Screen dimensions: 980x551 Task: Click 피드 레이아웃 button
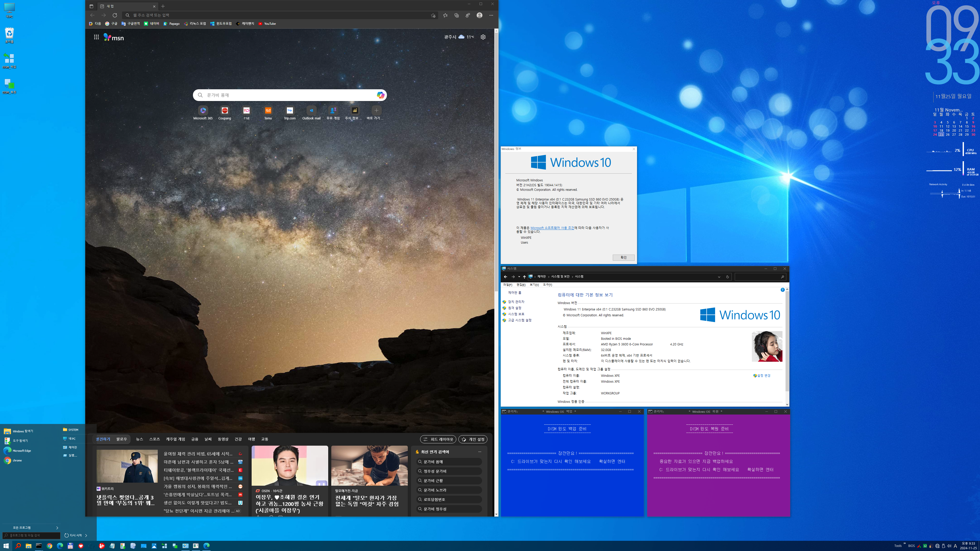[x=438, y=439]
